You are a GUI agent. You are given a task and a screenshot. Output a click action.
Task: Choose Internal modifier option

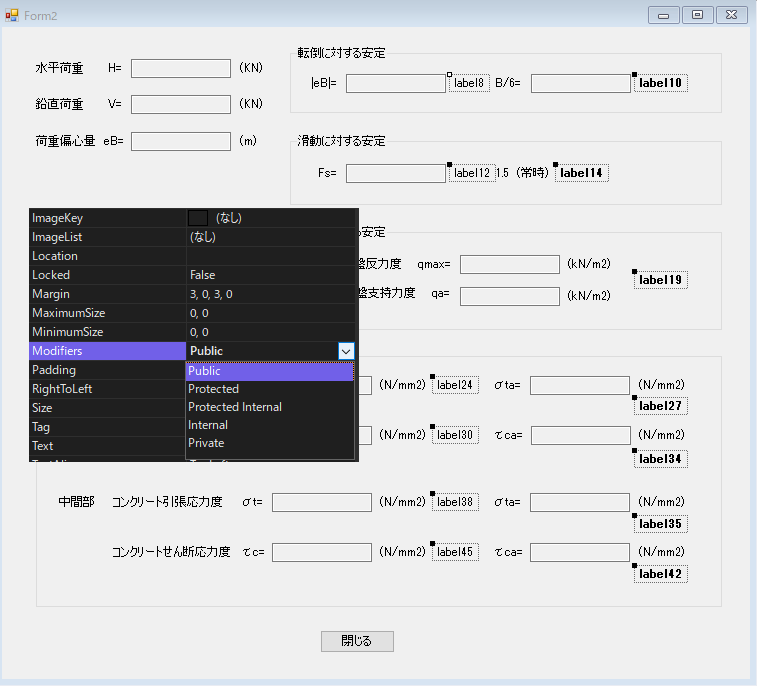pyautogui.click(x=270, y=425)
